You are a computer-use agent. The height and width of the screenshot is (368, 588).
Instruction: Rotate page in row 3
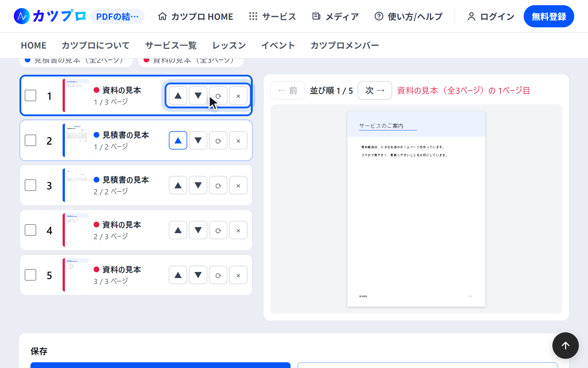tap(218, 185)
